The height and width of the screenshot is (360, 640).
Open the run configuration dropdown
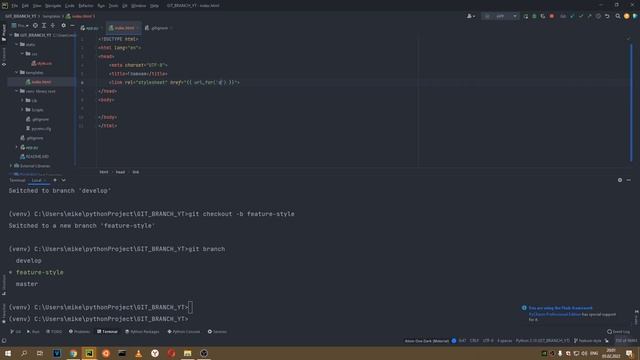500,16
